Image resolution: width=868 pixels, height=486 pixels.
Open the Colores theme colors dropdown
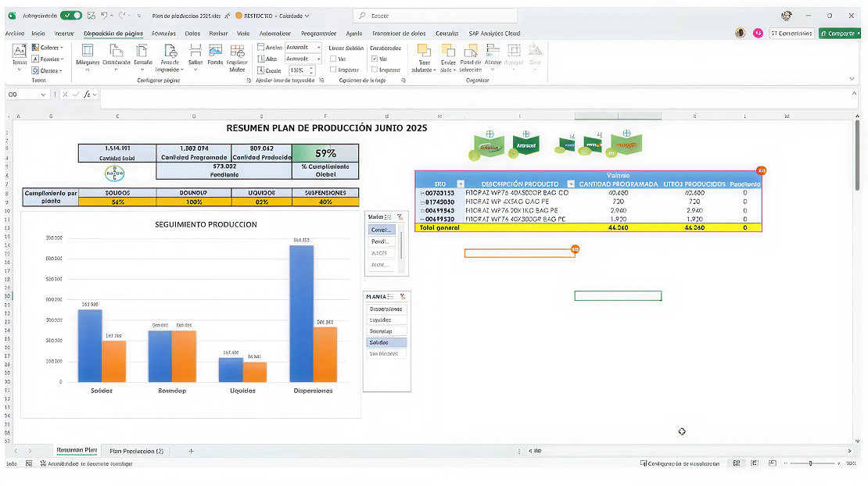click(x=48, y=48)
